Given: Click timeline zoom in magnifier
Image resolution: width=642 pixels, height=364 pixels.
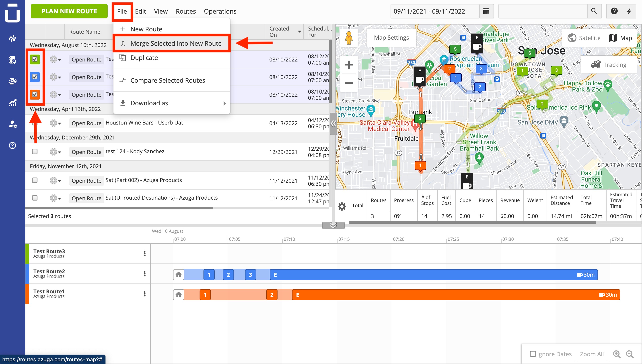Looking at the screenshot, I should [617, 354].
